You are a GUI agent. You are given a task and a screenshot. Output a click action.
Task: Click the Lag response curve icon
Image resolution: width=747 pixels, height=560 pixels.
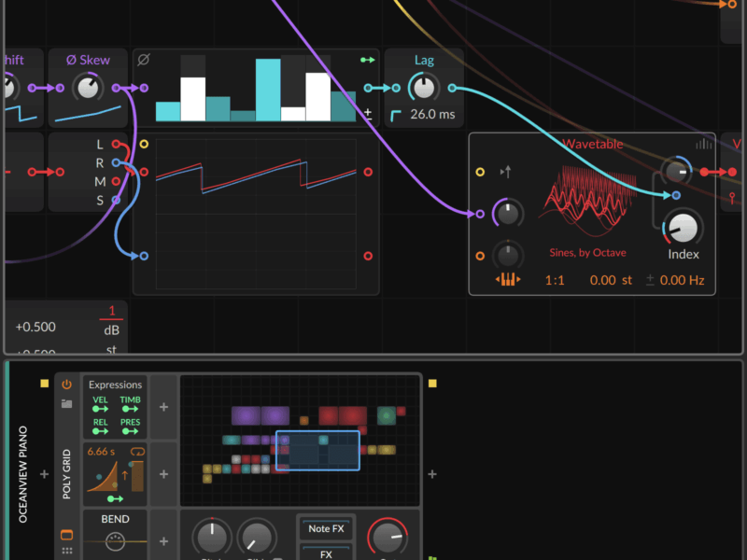click(396, 115)
